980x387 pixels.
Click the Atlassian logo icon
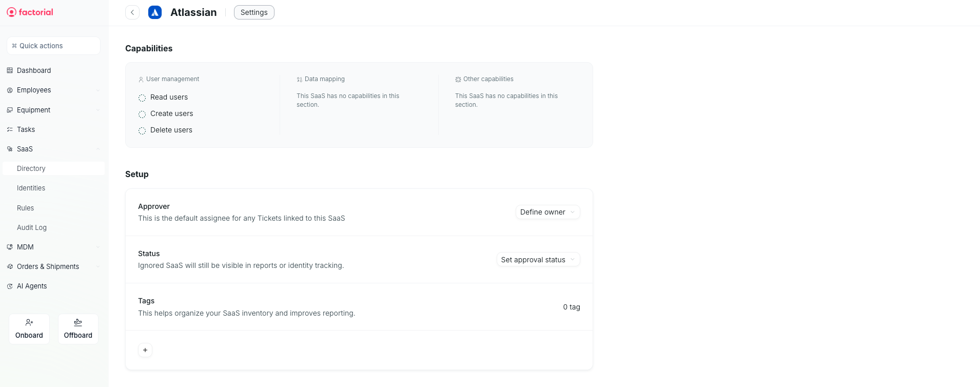(x=155, y=12)
